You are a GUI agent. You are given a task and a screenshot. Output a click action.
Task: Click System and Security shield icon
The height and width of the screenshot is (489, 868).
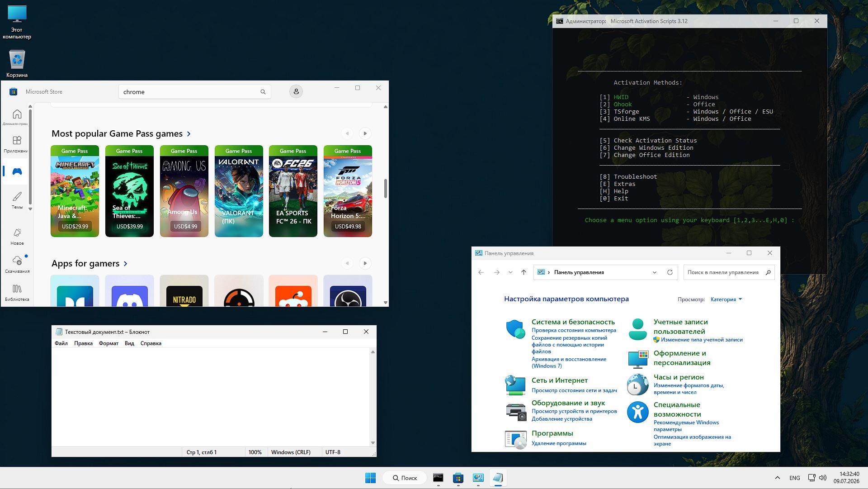(515, 329)
